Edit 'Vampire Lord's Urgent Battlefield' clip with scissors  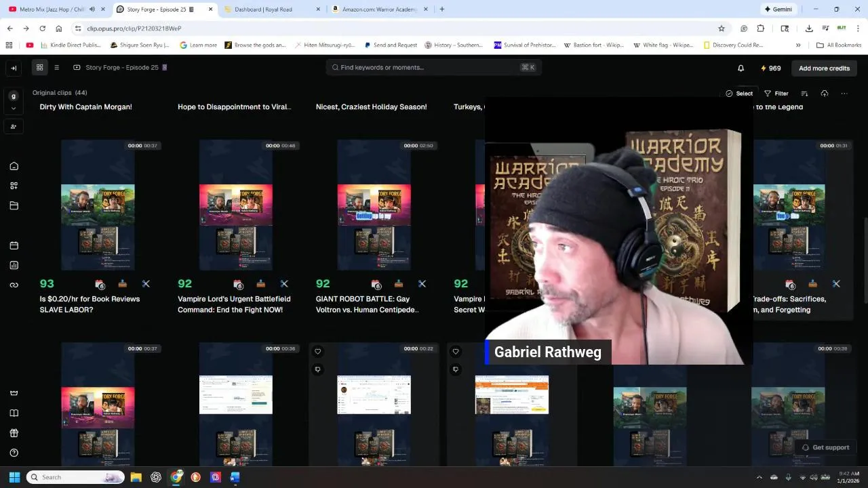click(284, 284)
